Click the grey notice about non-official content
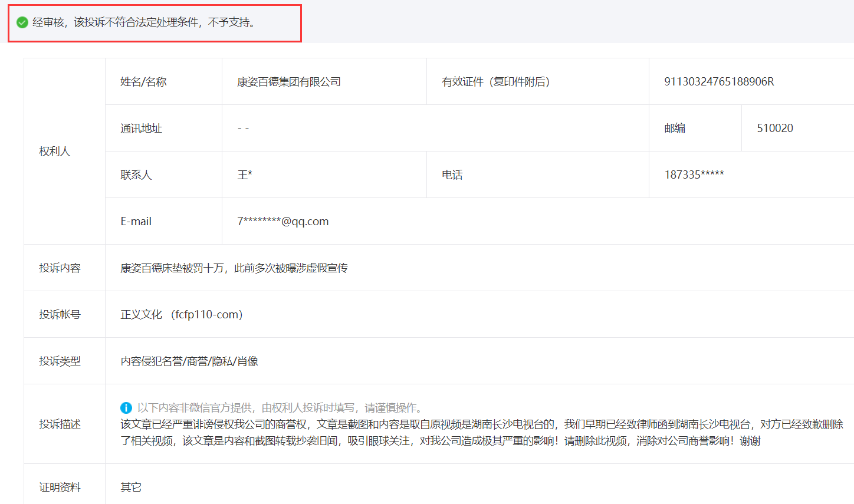Image resolution: width=854 pixels, height=504 pixels. tap(280, 408)
